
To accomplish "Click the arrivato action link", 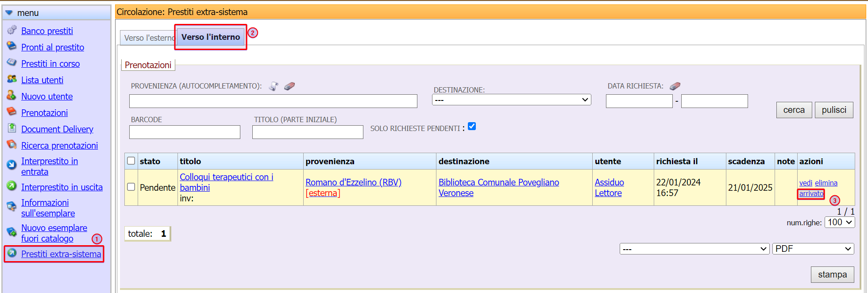I will (x=811, y=194).
